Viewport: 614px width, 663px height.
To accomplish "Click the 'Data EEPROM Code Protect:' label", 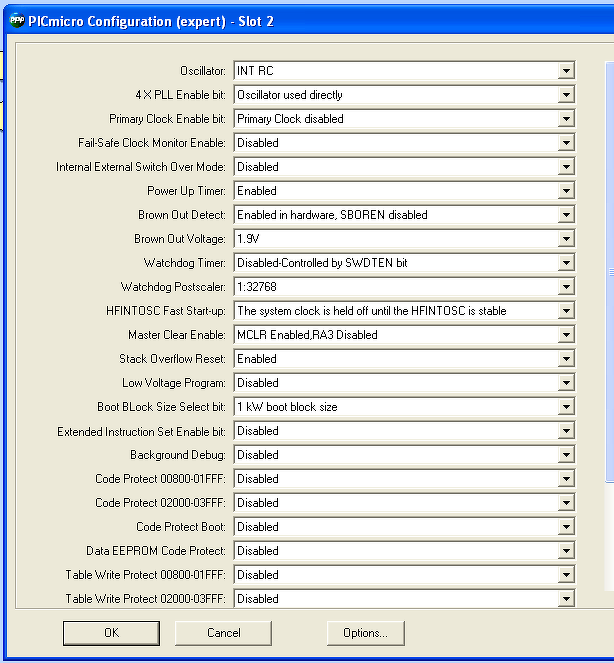I will [156, 551].
